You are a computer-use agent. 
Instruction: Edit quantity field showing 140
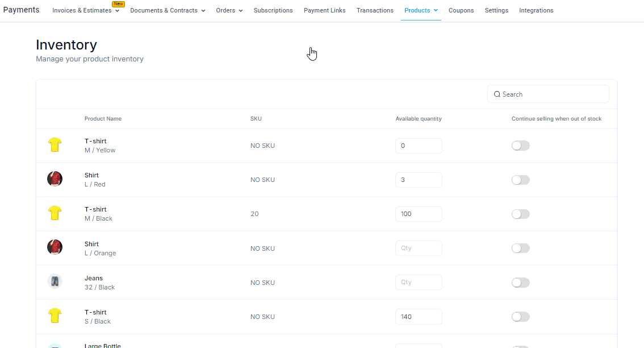pos(419,317)
